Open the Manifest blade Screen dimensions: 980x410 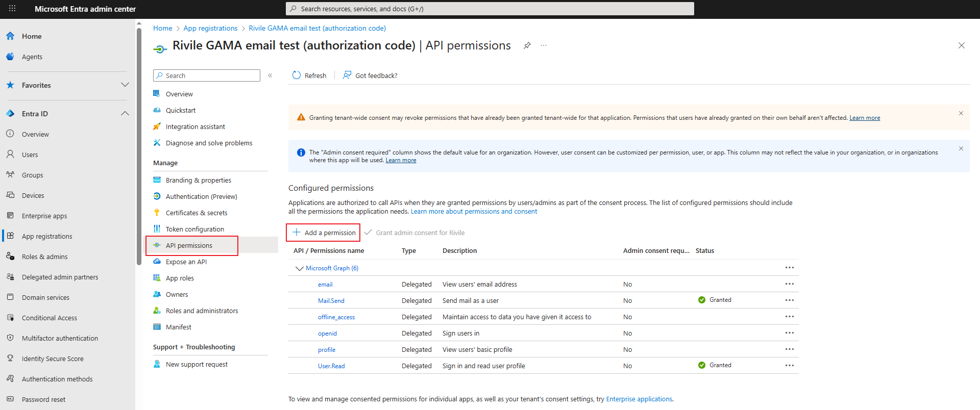[x=179, y=327]
